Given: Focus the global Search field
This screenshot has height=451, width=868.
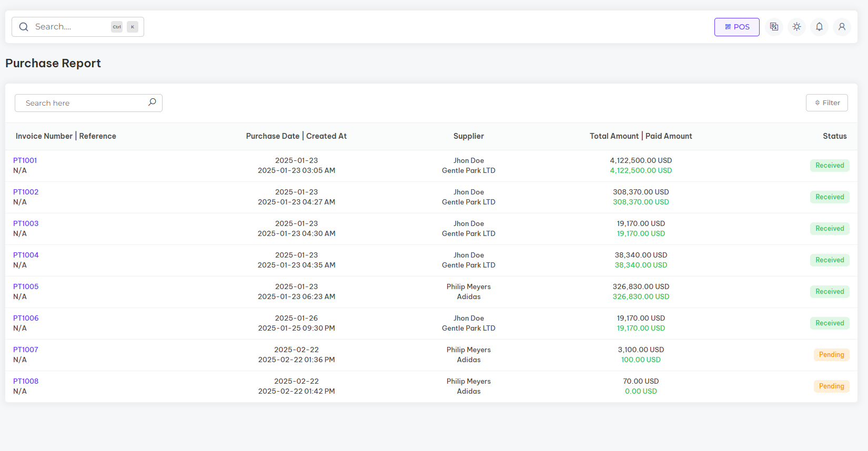Looking at the screenshot, I should pyautogui.click(x=71, y=27).
